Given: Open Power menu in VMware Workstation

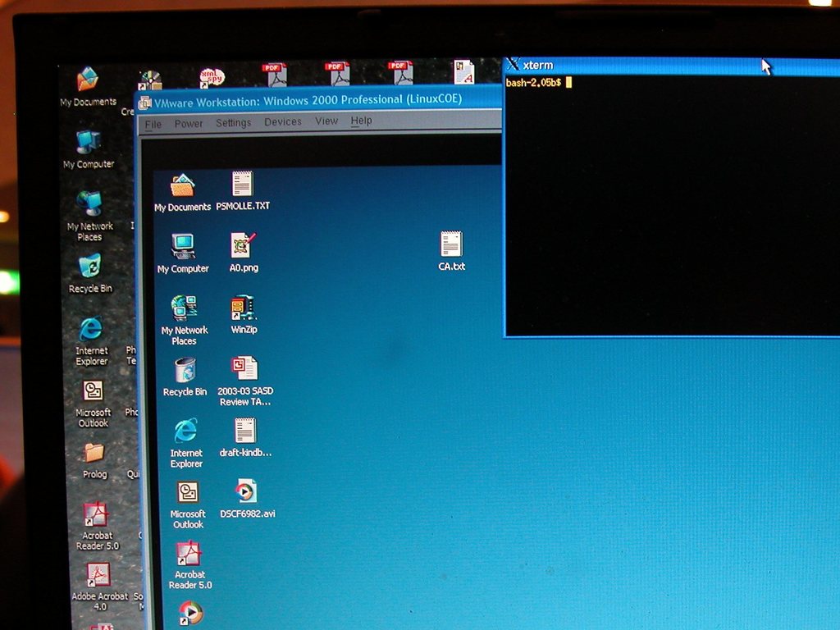Looking at the screenshot, I should click(x=189, y=124).
